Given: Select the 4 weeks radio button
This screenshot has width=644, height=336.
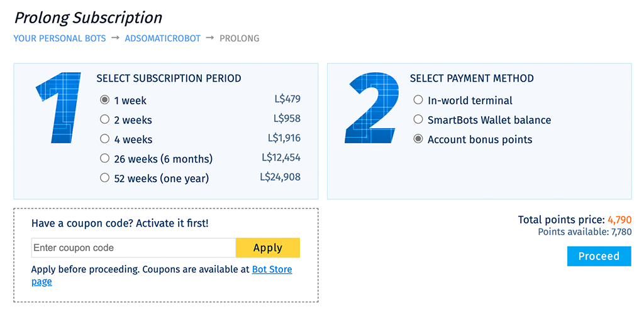Looking at the screenshot, I should [105, 139].
